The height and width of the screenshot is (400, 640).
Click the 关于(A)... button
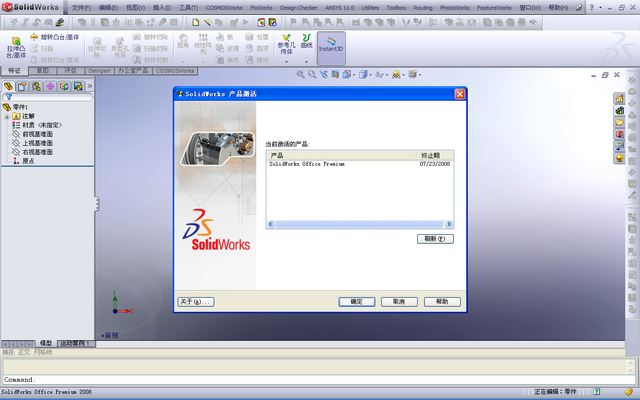[196, 302]
